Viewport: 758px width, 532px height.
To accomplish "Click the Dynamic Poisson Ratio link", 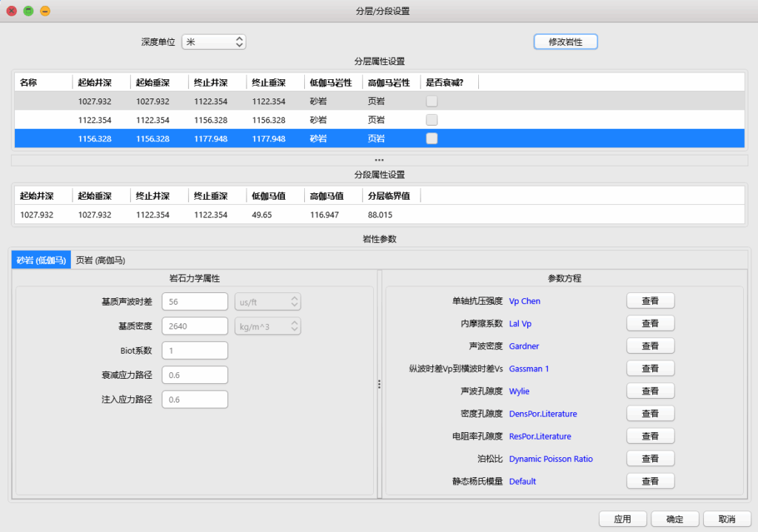I will tap(551, 459).
